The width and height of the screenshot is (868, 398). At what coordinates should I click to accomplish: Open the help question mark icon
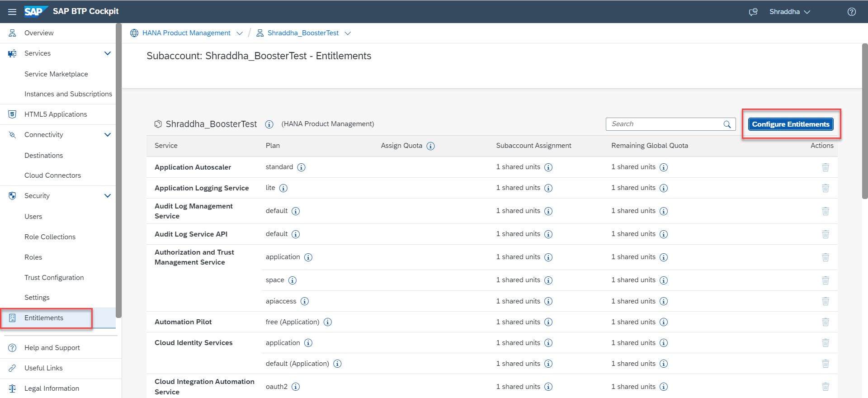[x=851, y=12]
